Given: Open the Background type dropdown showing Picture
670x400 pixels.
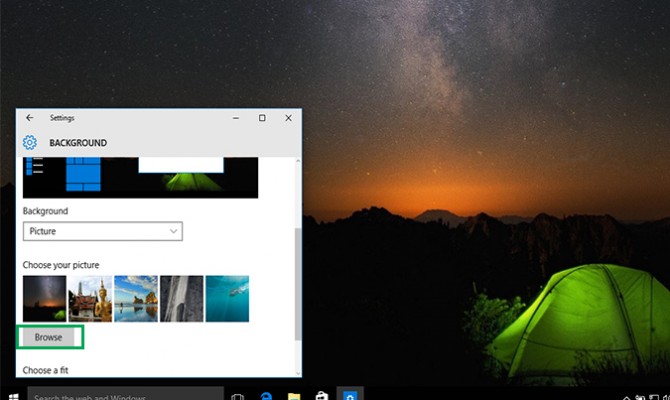Looking at the screenshot, I should click(x=103, y=231).
